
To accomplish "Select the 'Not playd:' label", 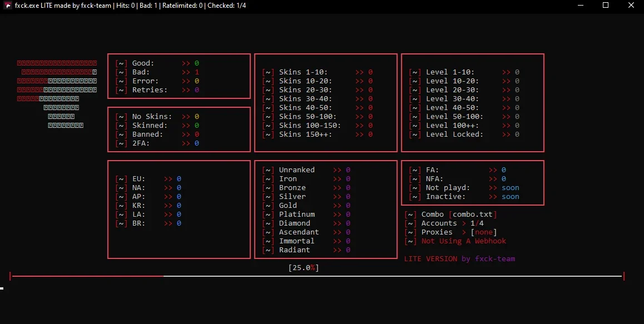I will pyautogui.click(x=448, y=188).
